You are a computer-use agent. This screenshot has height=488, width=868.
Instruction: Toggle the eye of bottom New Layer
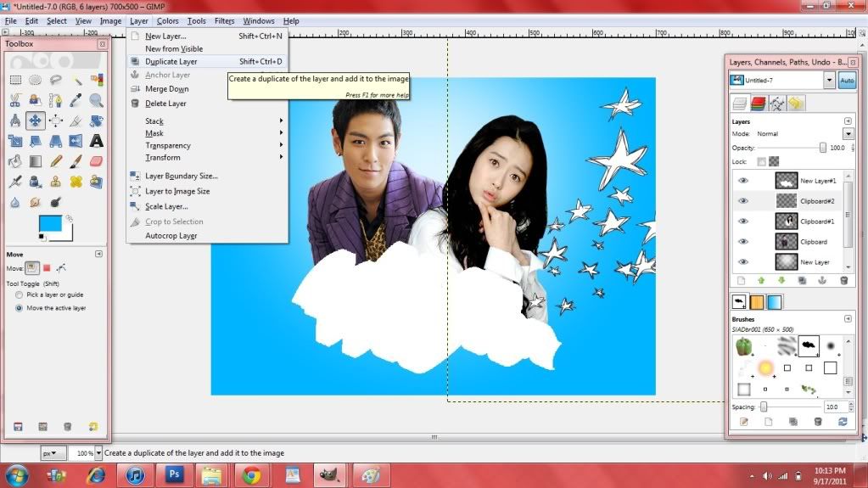743,262
